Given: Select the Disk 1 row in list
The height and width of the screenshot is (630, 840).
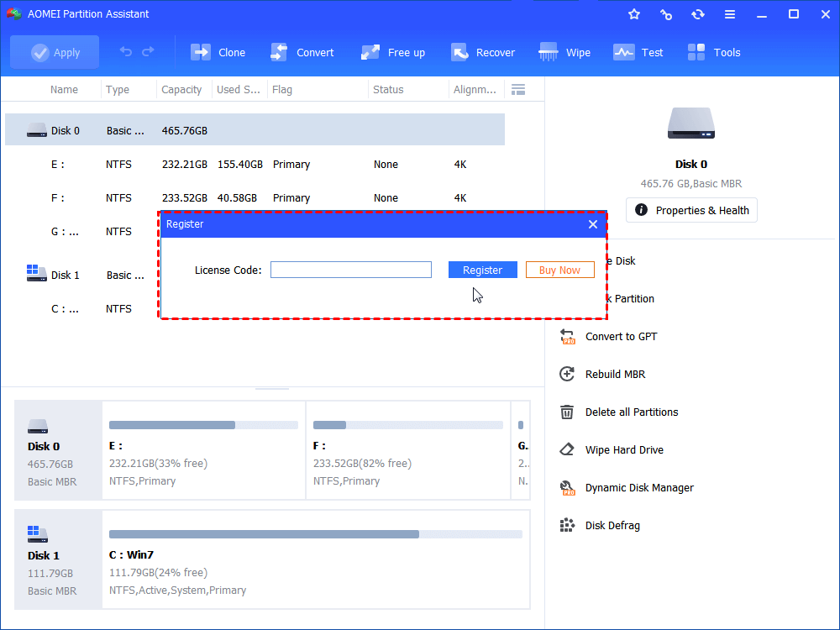Looking at the screenshot, I should 81,275.
